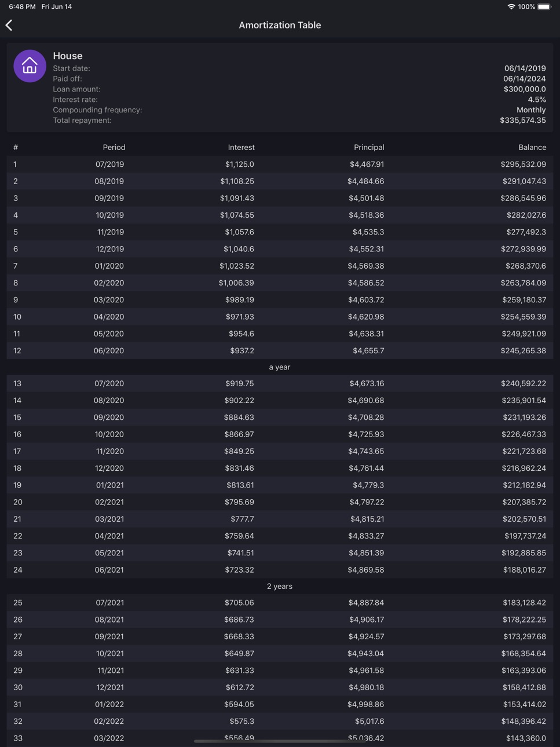Tap the $4,869.58 principal entry
Viewport: 560px width, 747px height.
[x=366, y=570]
